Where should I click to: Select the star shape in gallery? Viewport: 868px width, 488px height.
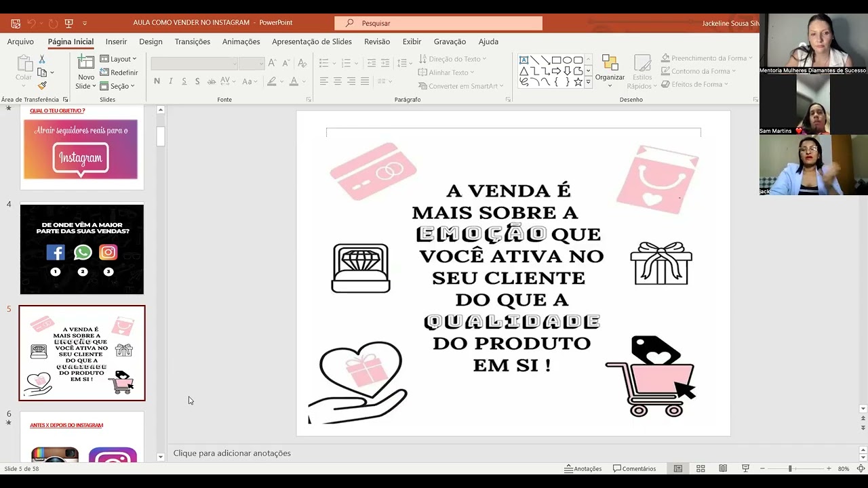pos(578,81)
